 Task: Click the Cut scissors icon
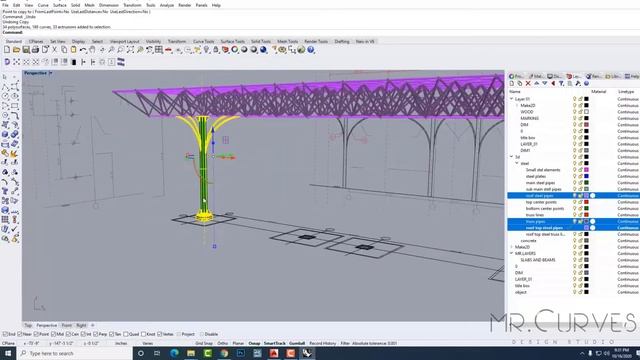pos(54,50)
